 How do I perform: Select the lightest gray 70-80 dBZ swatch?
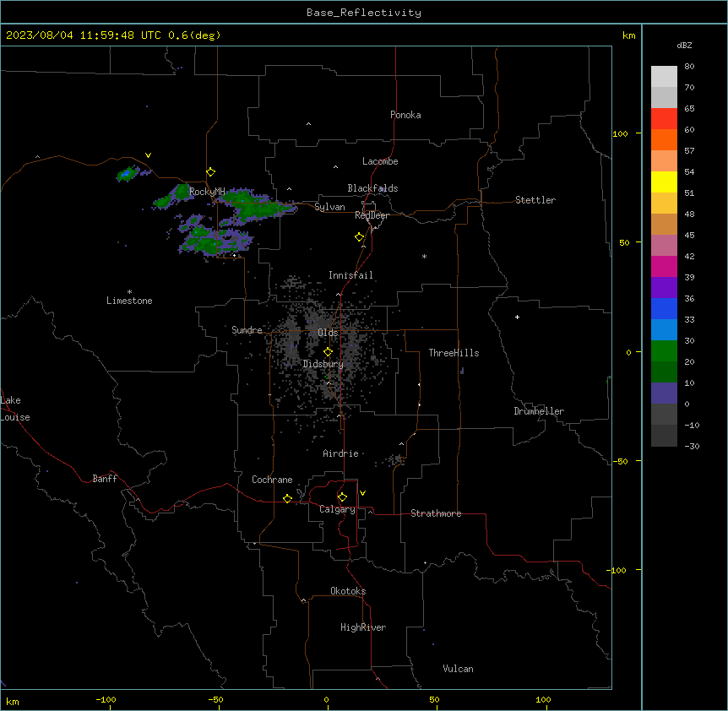(664, 77)
